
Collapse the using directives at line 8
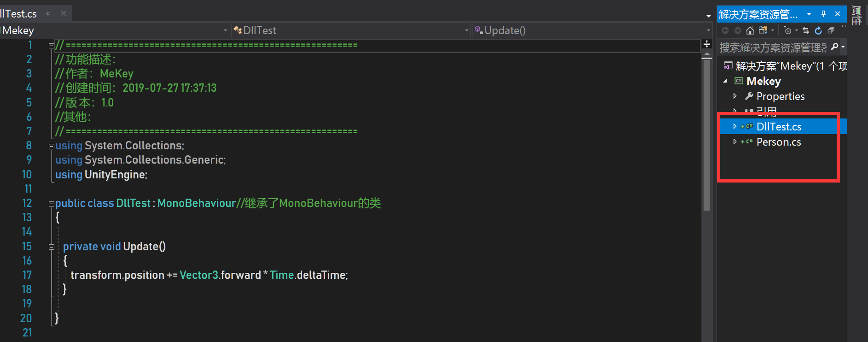click(51, 146)
